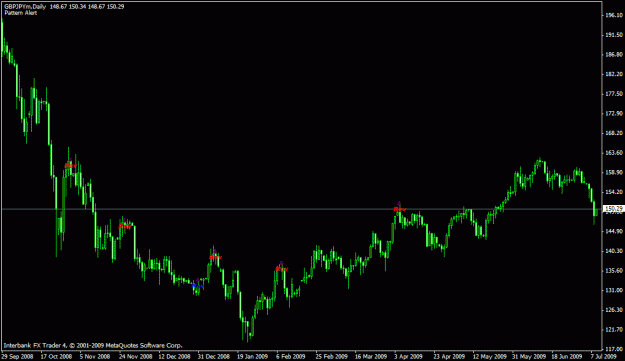The width and height of the screenshot is (625, 361).
Task: Click the 196.10 price axis label
Action: [614, 15]
